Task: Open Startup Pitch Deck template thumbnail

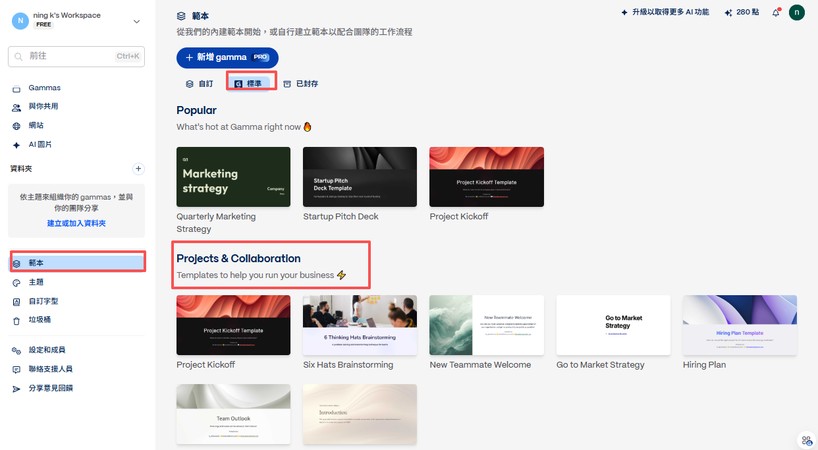Action: pyautogui.click(x=360, y=177)
